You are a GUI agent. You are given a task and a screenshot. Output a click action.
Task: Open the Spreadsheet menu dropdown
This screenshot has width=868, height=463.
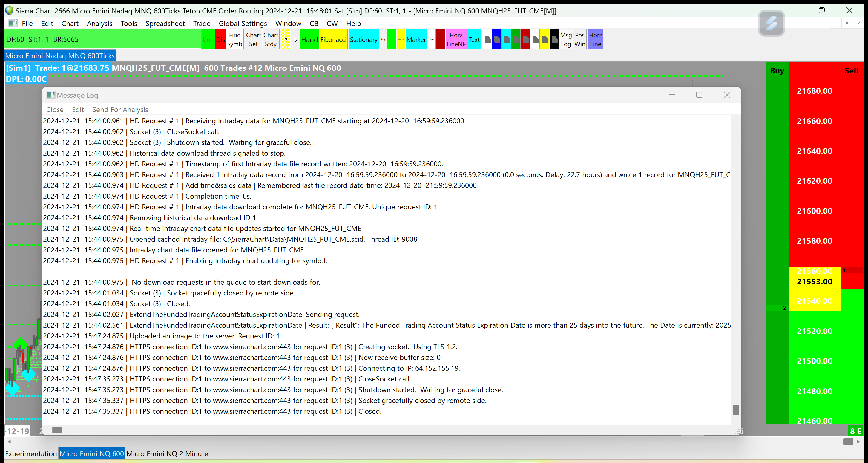click(x=165, y=23)
